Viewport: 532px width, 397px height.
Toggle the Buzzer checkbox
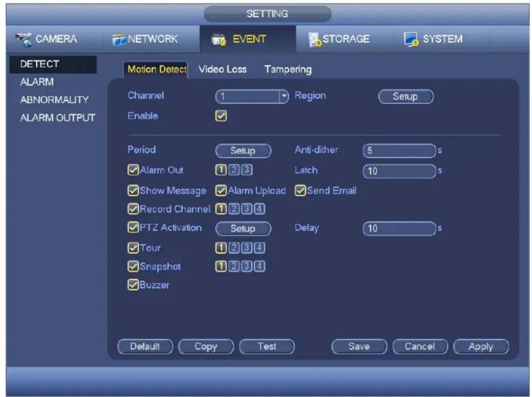pyautogui.click(x=133, y=285)
